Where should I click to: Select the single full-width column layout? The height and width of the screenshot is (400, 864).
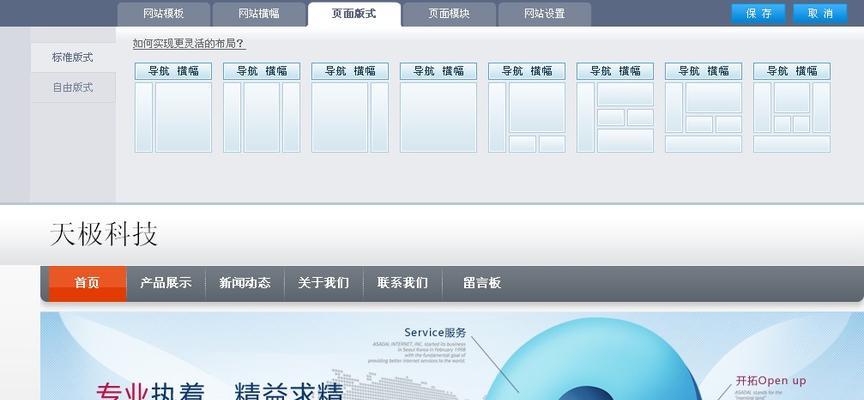click(x=438, y=108)
